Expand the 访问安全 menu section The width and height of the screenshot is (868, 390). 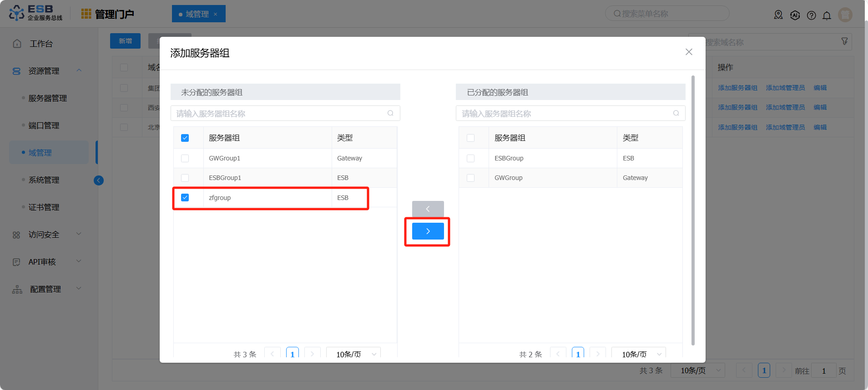click(79, 234)
